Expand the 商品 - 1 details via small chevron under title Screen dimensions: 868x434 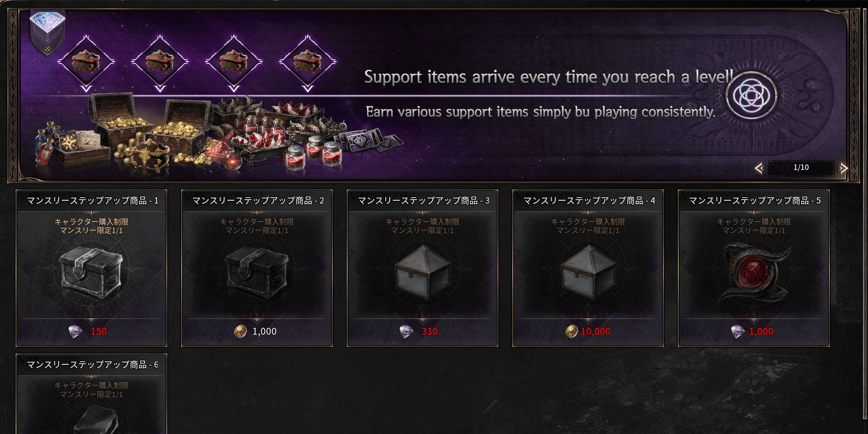coord(91,211)
